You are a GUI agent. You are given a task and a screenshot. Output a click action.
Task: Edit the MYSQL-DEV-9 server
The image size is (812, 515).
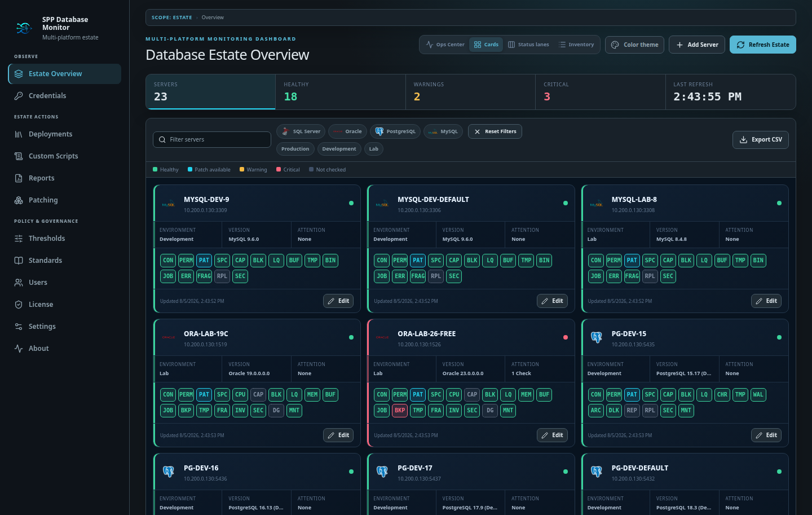pos(338,301)
